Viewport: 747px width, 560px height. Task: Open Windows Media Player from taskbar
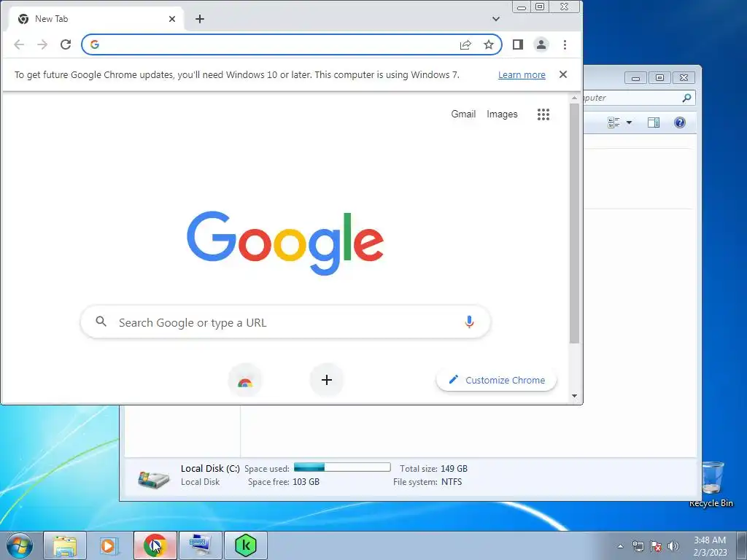click(109, 545)
